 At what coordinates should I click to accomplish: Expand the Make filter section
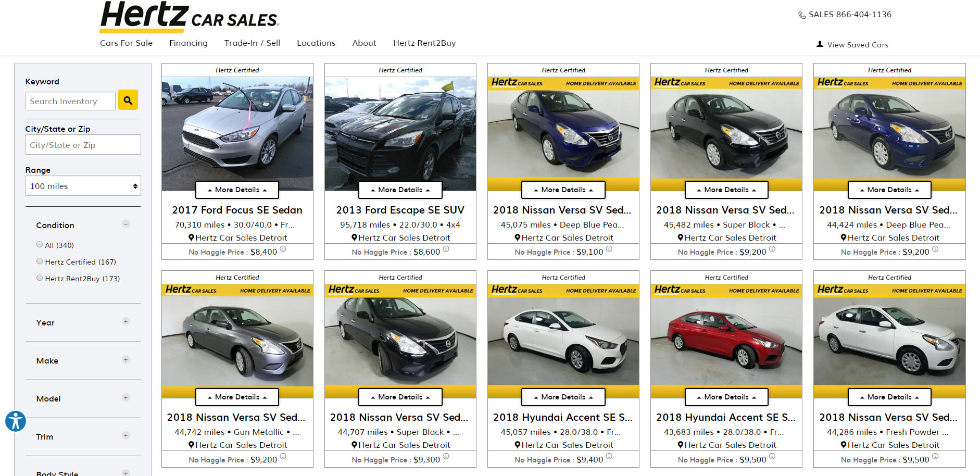(125, 360)
